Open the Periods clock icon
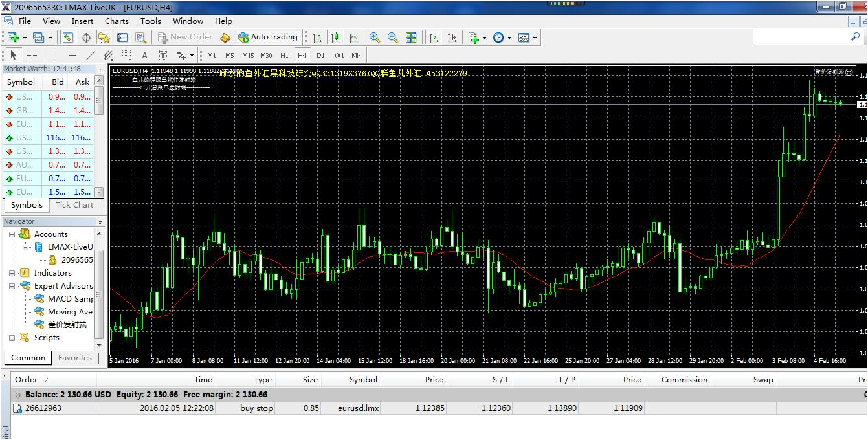 pos(498,38)
